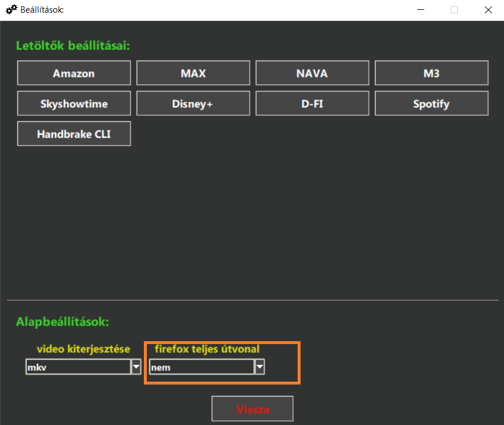
Task: Click the mkv combo box field
Action: pyautogui.click(x=78, y=367)
